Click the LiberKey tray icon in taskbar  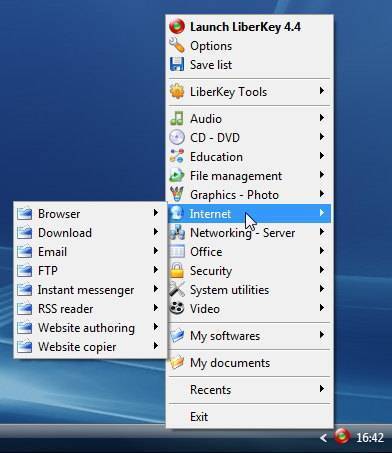coord(342,437)
